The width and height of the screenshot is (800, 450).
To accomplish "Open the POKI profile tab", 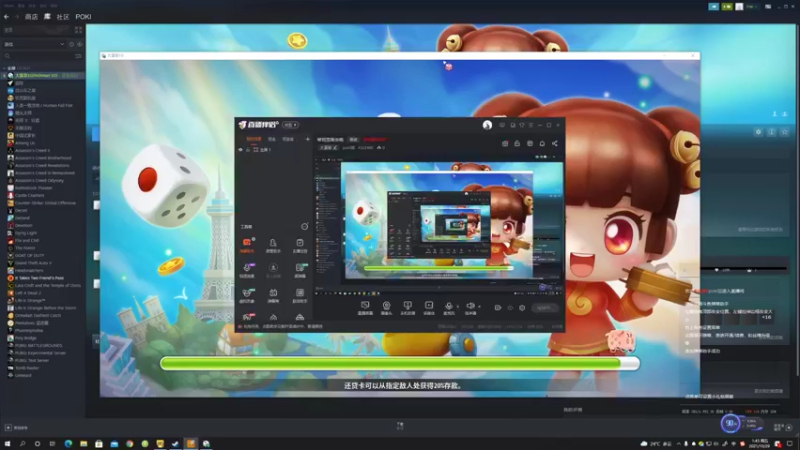I will point(83,17).
